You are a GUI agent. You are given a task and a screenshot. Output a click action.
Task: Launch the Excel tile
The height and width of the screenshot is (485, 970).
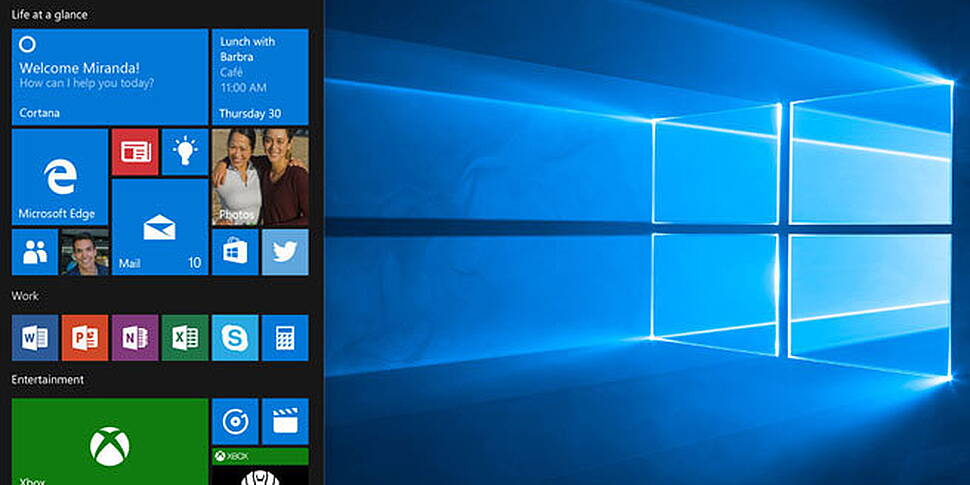(x=185, y=338)
